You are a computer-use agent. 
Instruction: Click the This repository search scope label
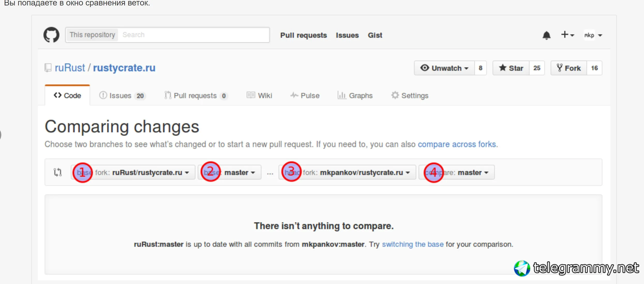click(92, 35)
